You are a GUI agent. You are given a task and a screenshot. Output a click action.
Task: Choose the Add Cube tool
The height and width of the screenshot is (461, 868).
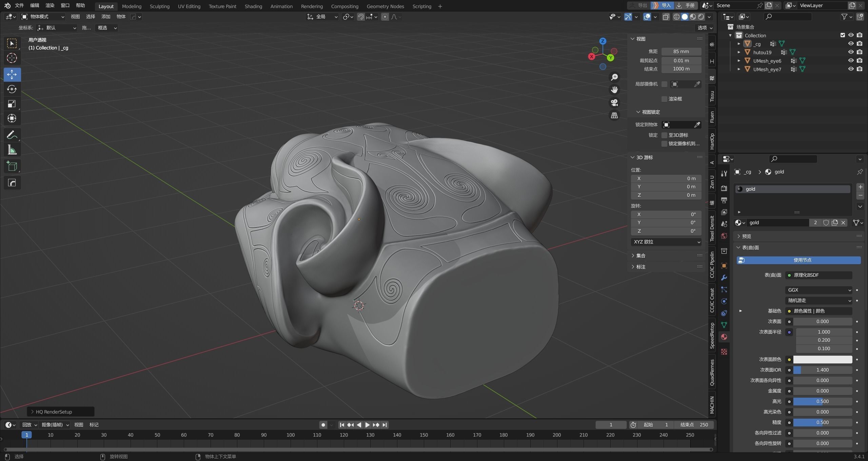12,166
